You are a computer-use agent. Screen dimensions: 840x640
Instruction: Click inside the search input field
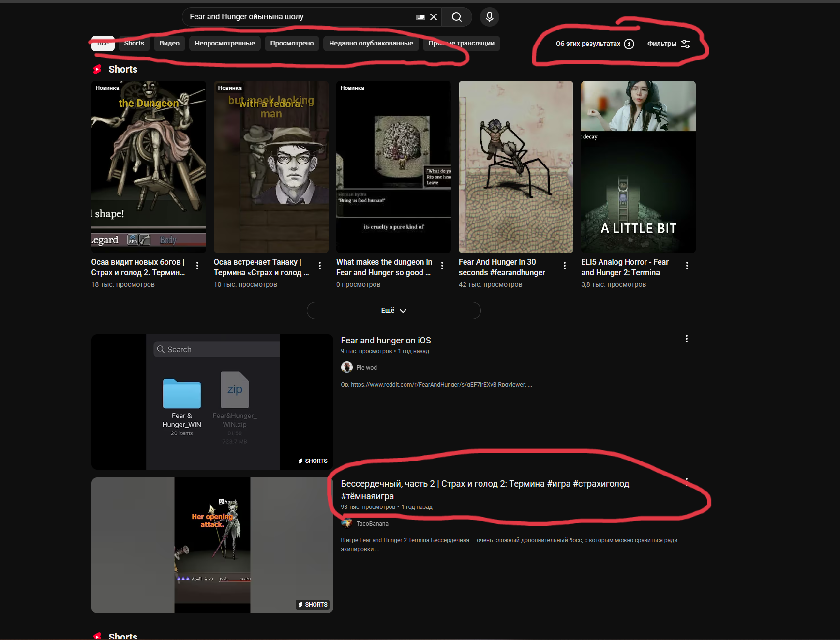coord(300,17)
